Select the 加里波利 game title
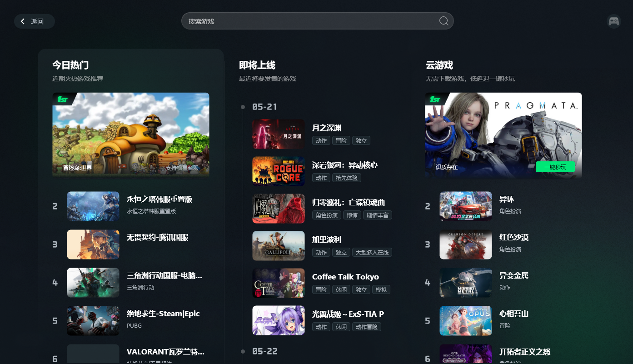 click(327, 240)
